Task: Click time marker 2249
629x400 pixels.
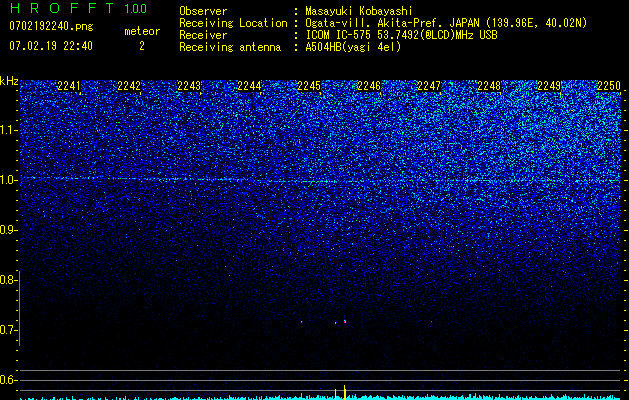Action: 549,86
